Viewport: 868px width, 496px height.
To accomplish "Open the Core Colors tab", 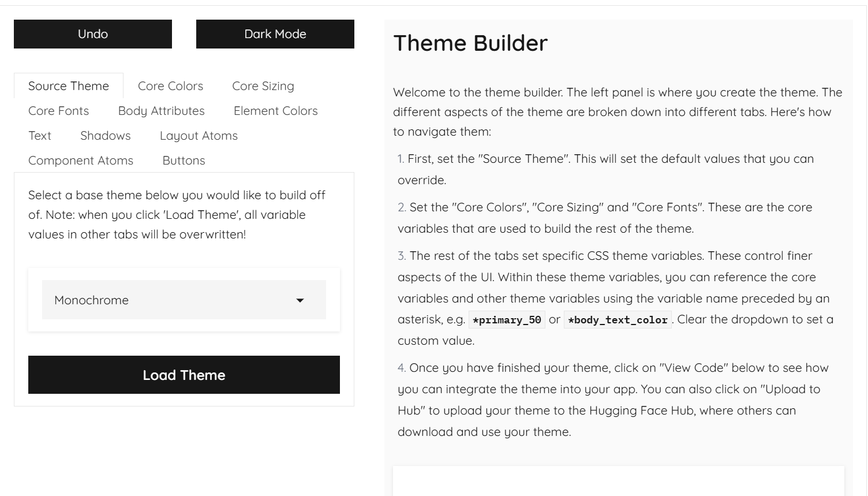I will click(170, 86).
